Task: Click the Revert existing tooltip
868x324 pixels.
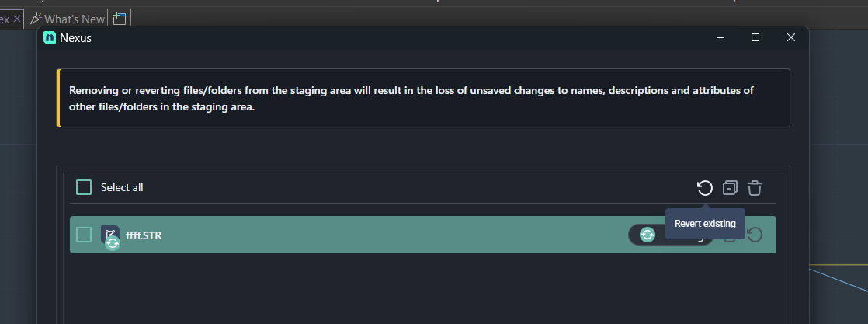Action: 705,224
